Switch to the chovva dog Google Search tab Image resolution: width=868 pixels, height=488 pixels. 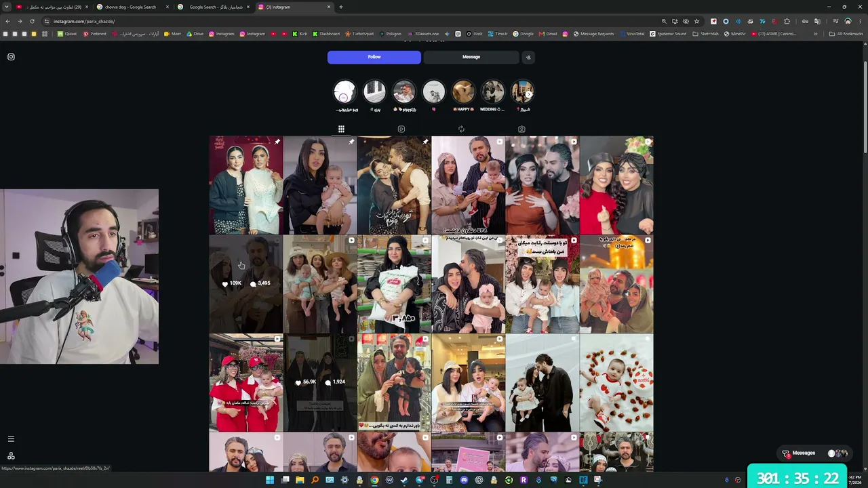tap(132, 7)
